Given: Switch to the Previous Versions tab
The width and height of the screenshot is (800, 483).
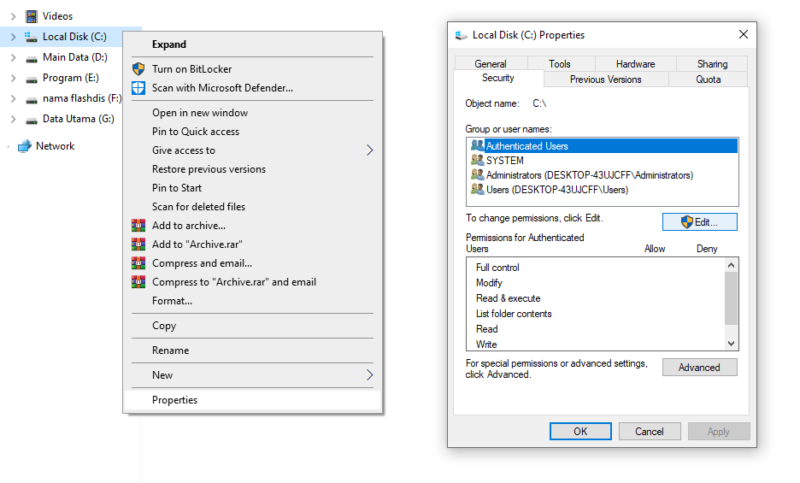Looking at the screenshot, I should [x=606, y=80].
